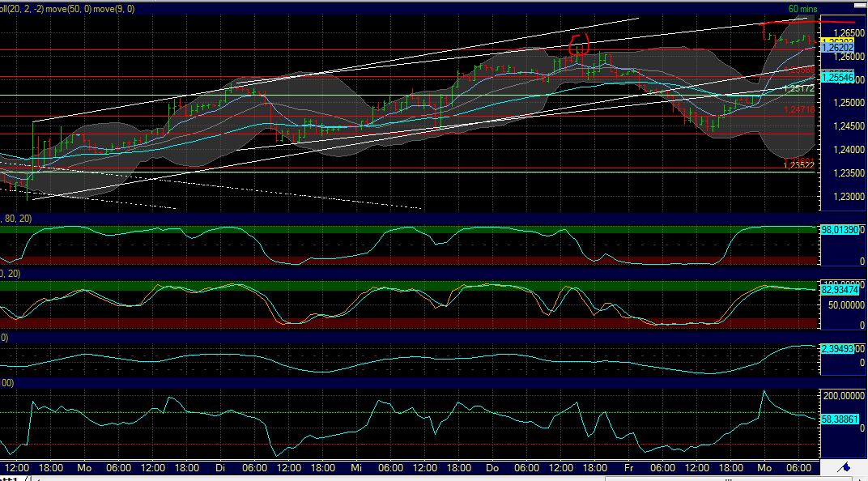The width and height of the screenshot is (868, 481).
Task: Select the 1,25172 horizontal line label
Action: click(x=799, y=88)
